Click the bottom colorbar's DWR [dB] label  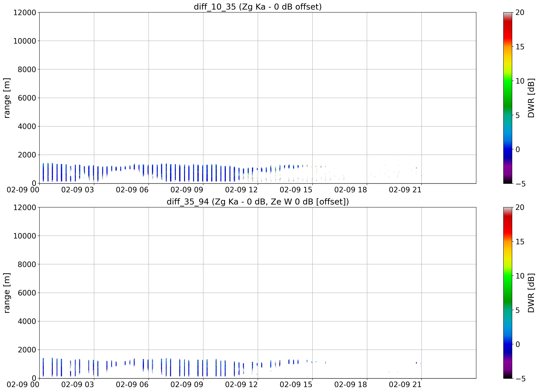(531, 293)
